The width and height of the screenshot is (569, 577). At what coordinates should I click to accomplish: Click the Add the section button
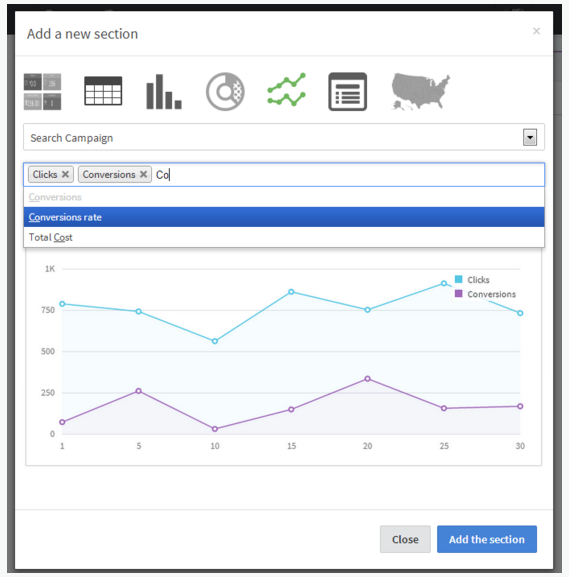[x=487, y=539]
